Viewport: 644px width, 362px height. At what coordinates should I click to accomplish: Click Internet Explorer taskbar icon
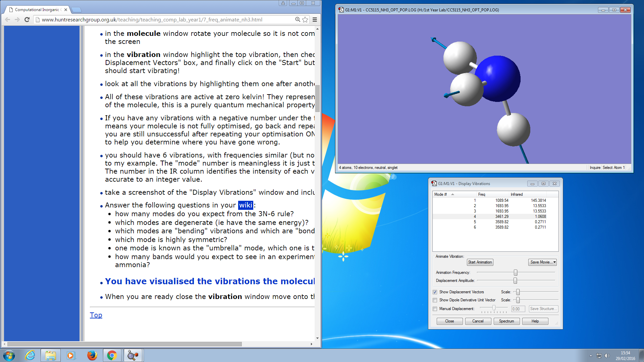tap(30, 355)
